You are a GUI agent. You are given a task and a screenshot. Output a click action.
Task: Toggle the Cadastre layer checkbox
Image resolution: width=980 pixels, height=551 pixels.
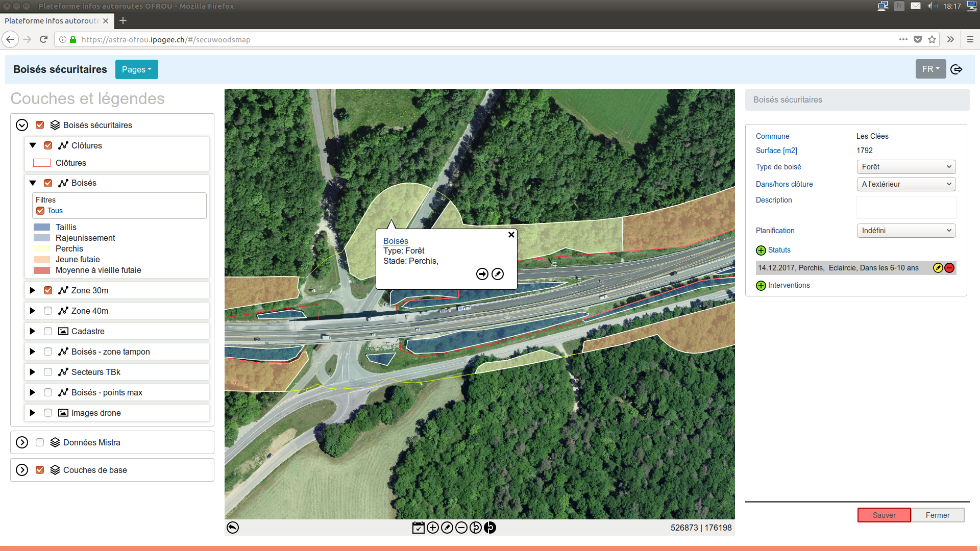[48, 331]
